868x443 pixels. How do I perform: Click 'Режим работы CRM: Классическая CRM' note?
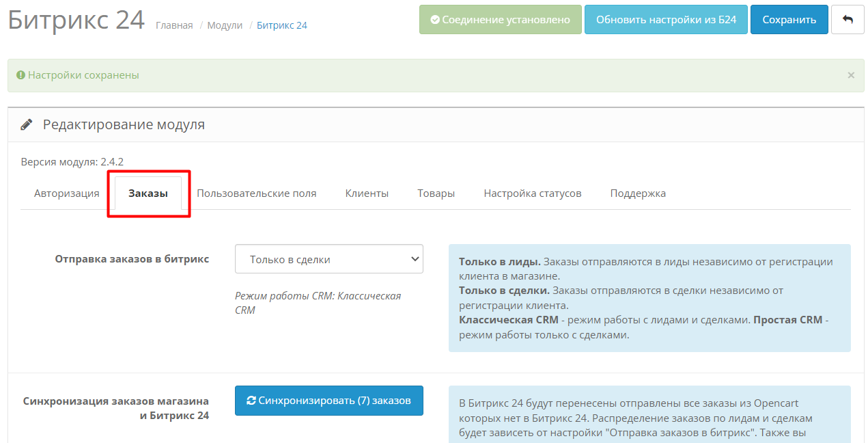point(318,303)
